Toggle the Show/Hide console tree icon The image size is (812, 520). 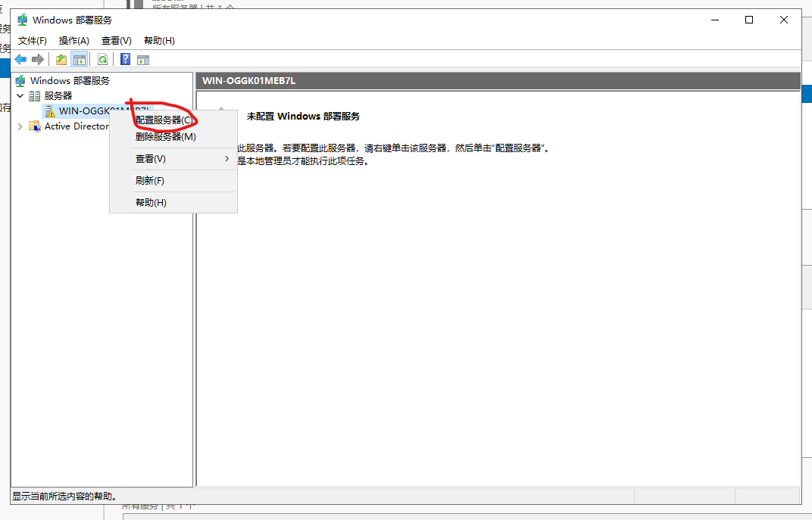pos(80,60)
